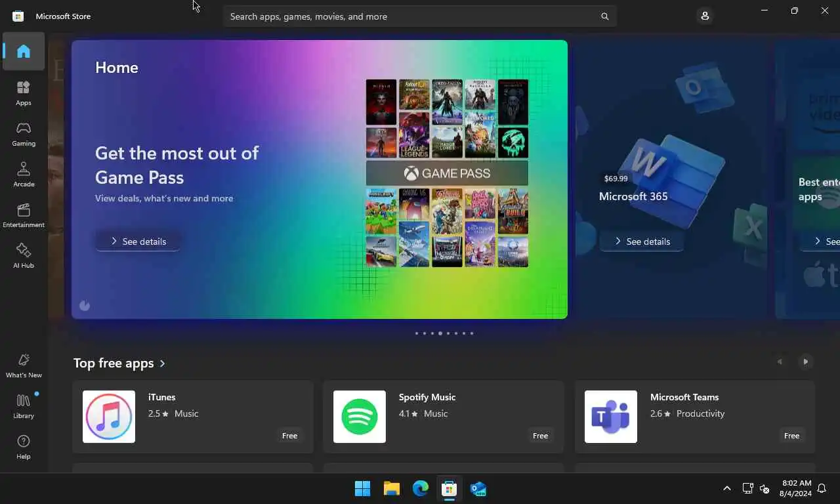Open the Library section
This screenshot has width=840, height=504.
click(x=24, y=406)
